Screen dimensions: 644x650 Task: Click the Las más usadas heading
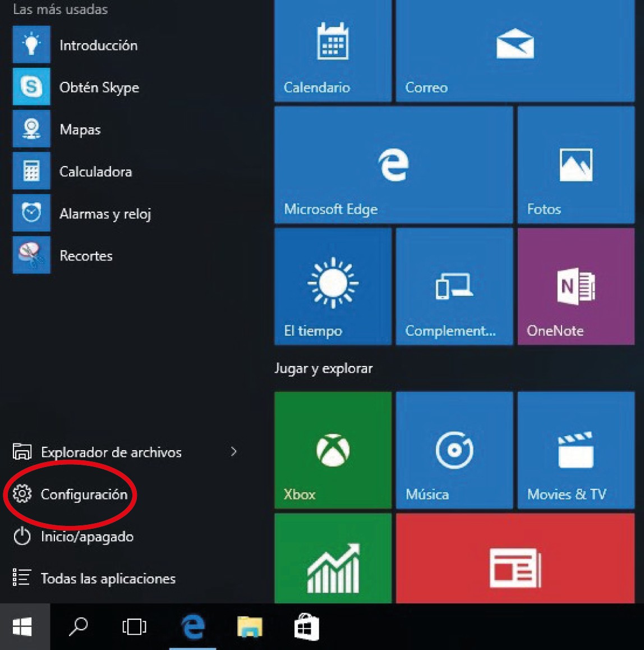pyautogui.click(x=61, y=9)
